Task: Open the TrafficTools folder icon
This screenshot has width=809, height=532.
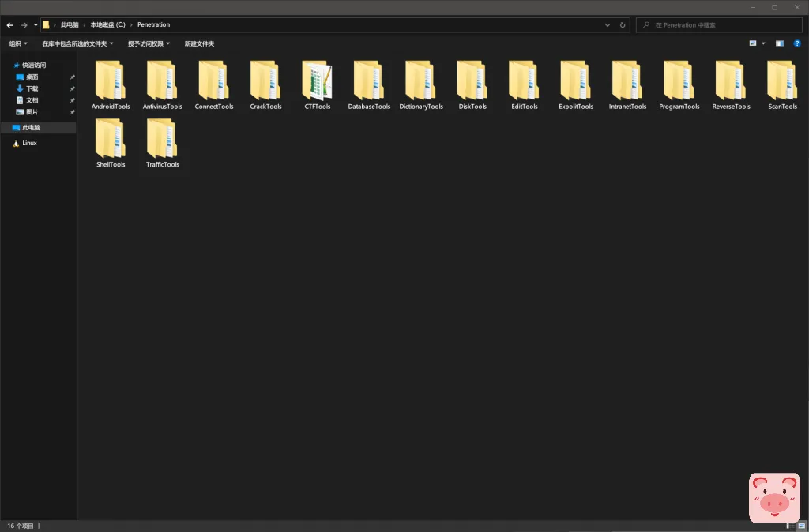Action: 162,137
